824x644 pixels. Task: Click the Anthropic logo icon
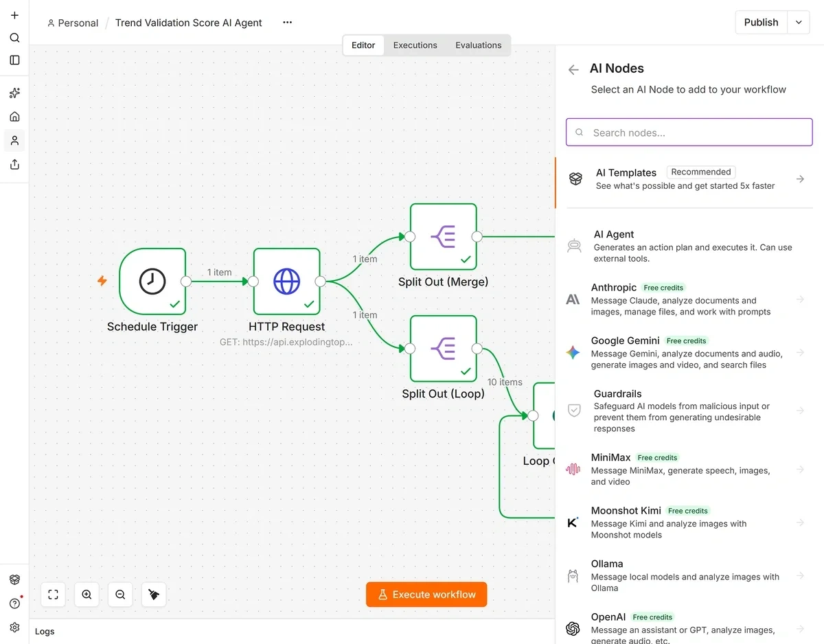point(573,299)
